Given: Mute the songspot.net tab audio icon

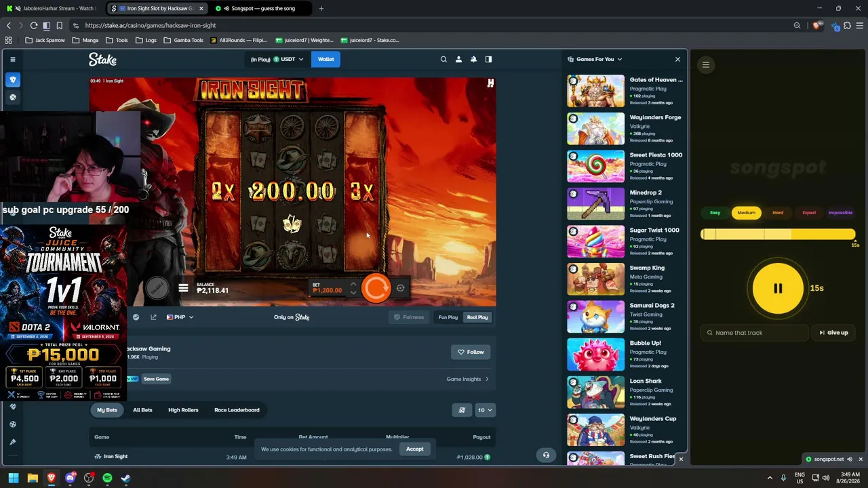Looking at the screenshot, I should click(849, 460).
